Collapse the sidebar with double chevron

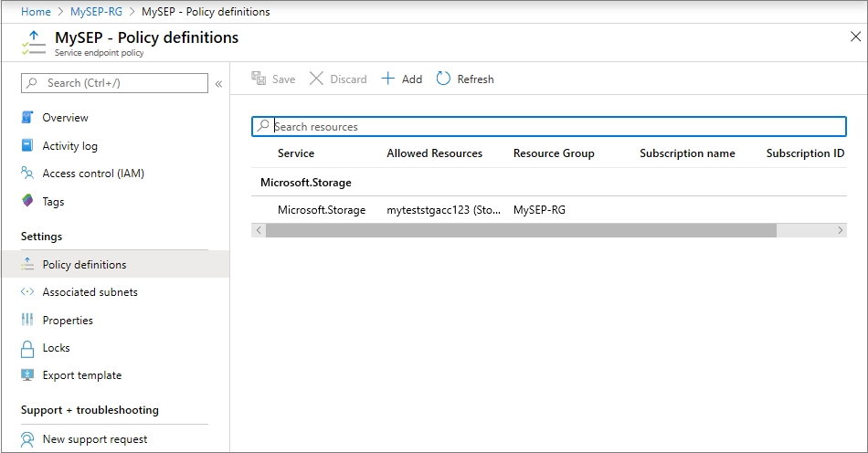[x=218, y=84]
